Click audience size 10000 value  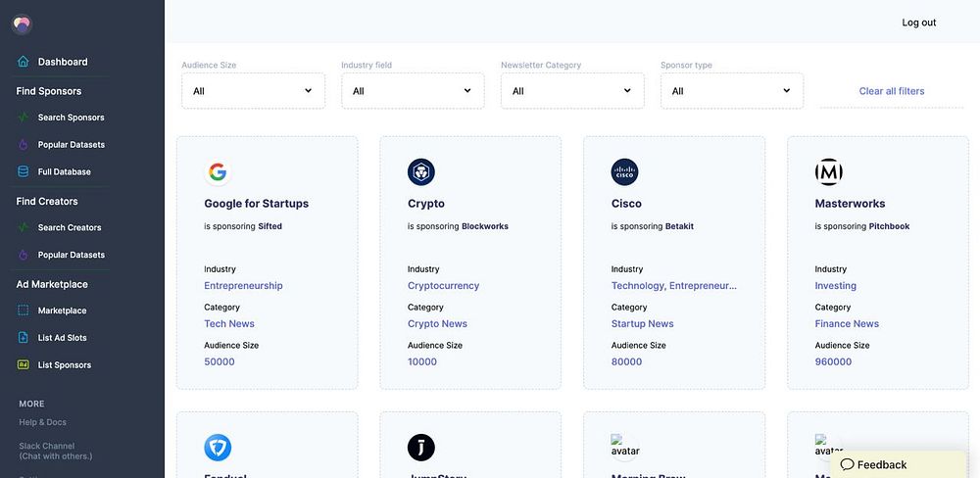[x=422, y=361]
